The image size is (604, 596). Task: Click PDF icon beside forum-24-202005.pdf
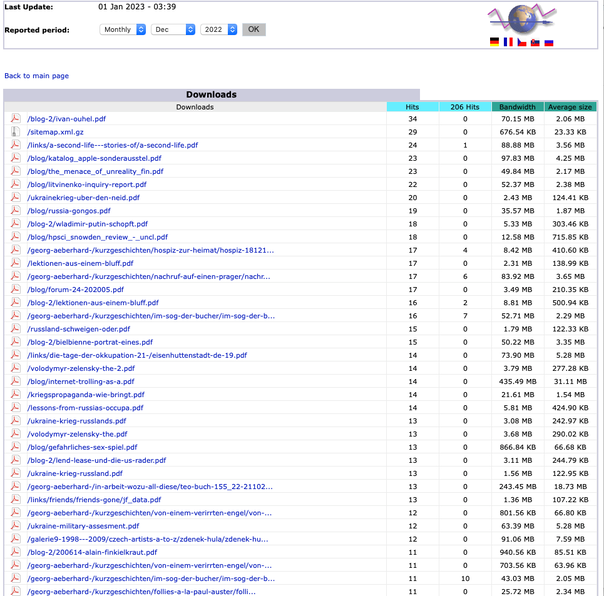point(15,289)
